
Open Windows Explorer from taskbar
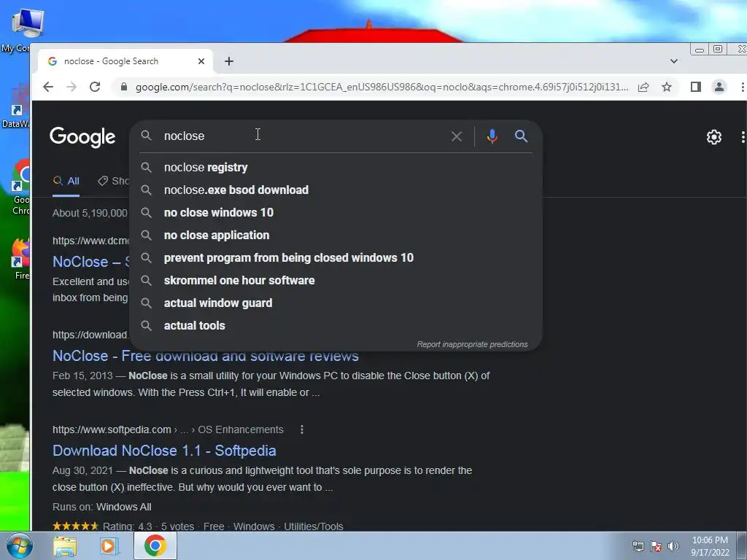(x=65, y=545)
